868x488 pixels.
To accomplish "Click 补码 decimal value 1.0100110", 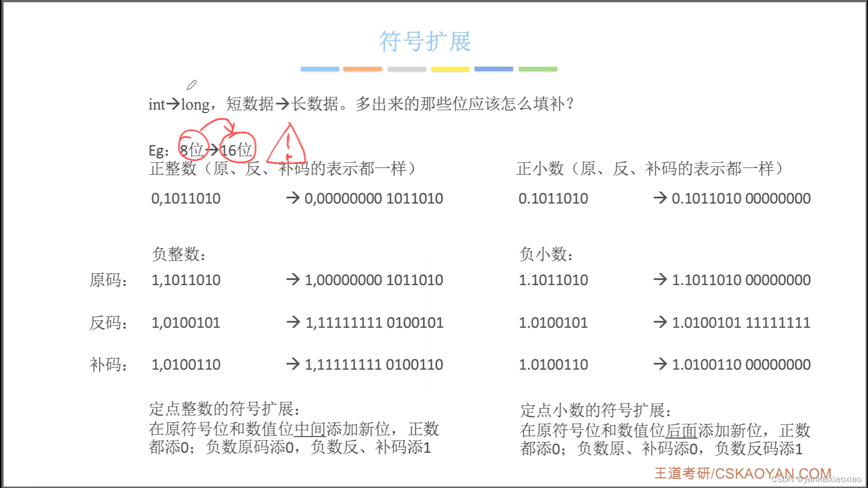I will (553, 365).
